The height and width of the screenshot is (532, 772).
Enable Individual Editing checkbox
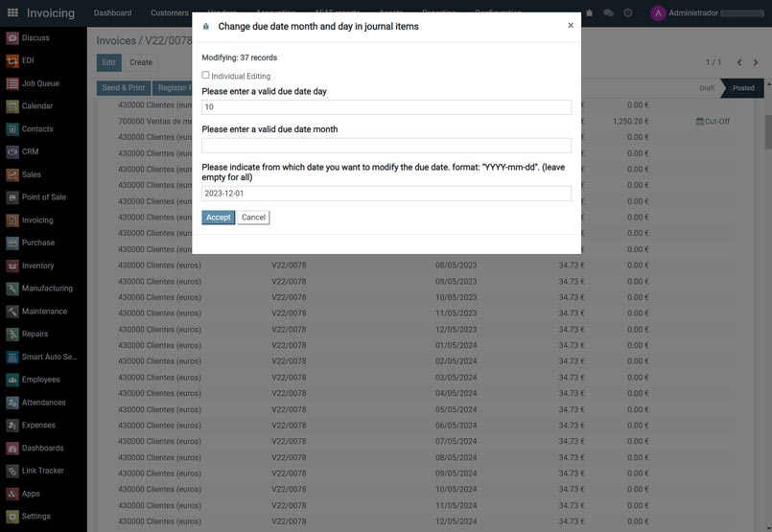(205, 75)
